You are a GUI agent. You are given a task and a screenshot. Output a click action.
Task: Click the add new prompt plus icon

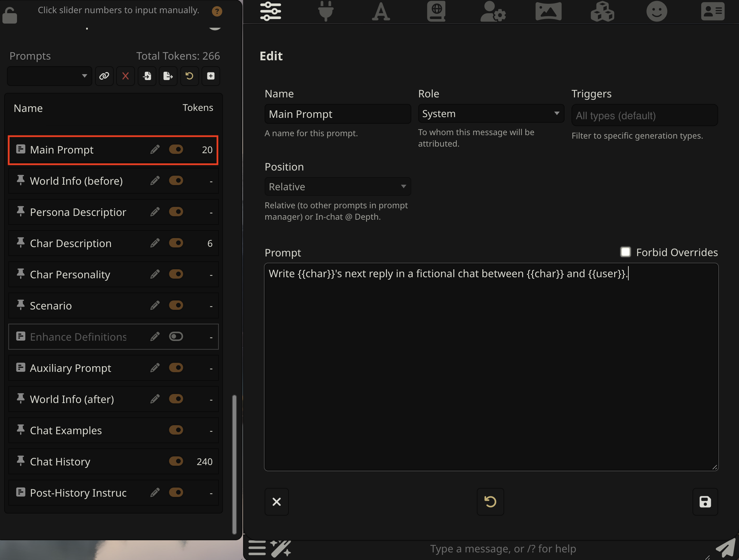point(211,76)
